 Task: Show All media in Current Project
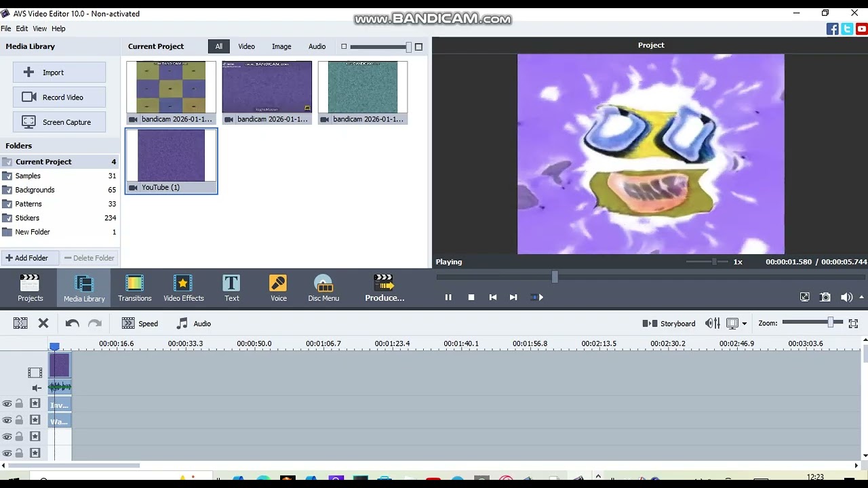coord(218,47)
